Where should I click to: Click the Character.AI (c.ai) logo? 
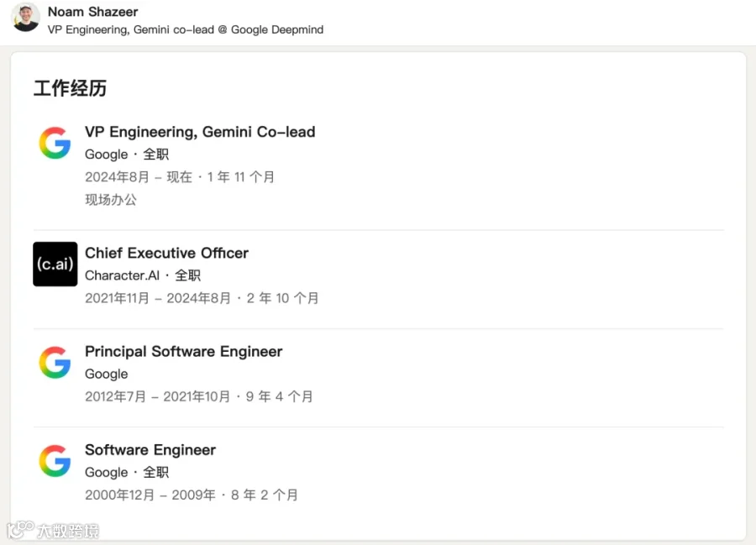pos(55,264)
